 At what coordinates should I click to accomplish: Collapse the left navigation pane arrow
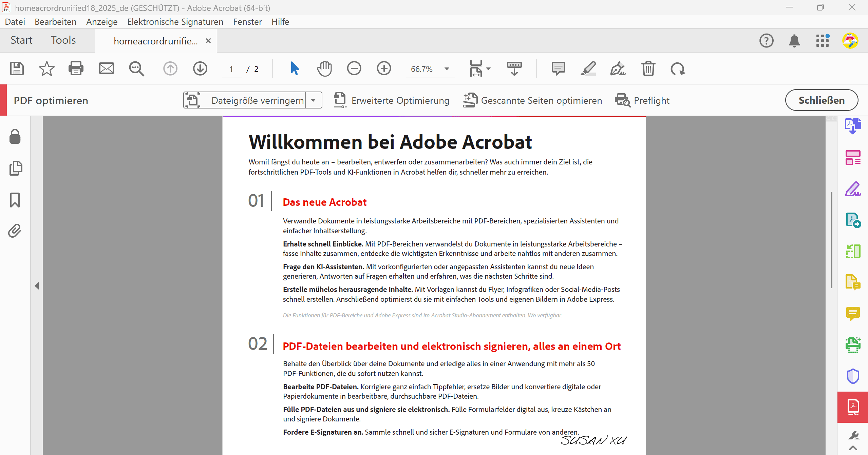(37, 286)
